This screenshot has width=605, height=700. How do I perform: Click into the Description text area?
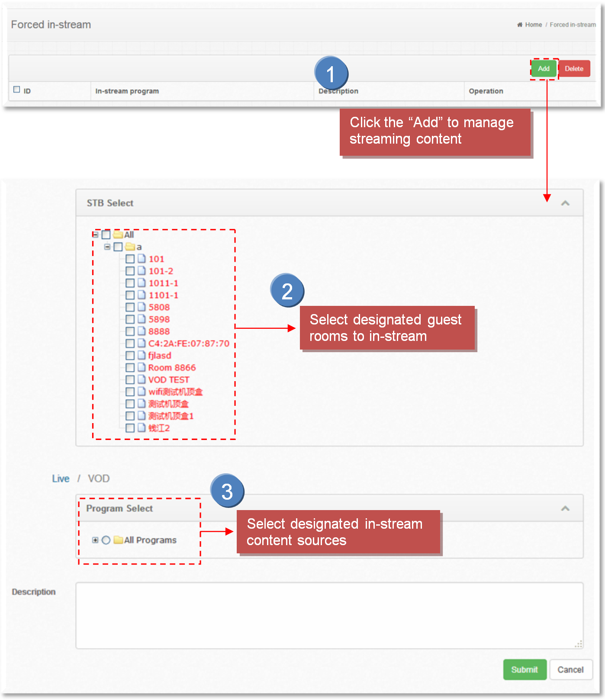[329, 615]
